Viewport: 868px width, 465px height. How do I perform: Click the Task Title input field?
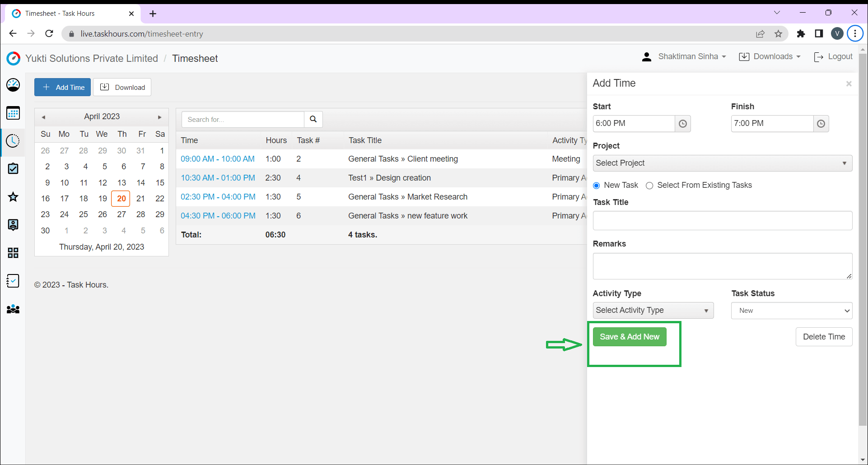pos(722,221)
